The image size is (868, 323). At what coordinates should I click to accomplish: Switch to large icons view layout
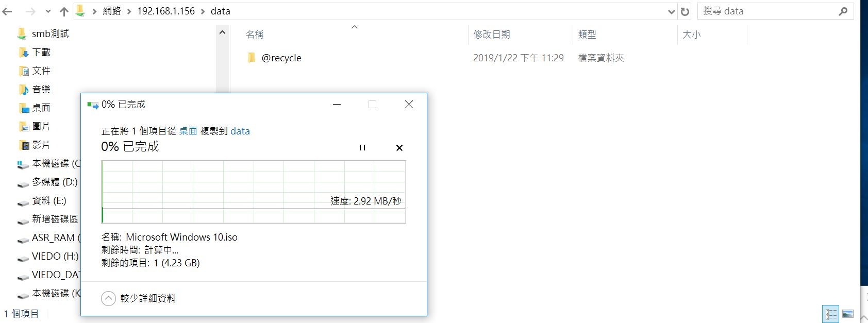coord(848,314)
